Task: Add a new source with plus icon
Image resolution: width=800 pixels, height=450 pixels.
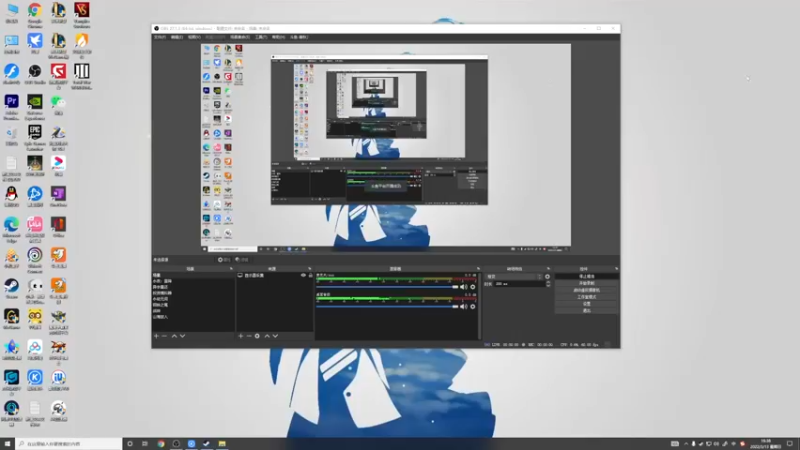Action: click(x=241, y=336)
